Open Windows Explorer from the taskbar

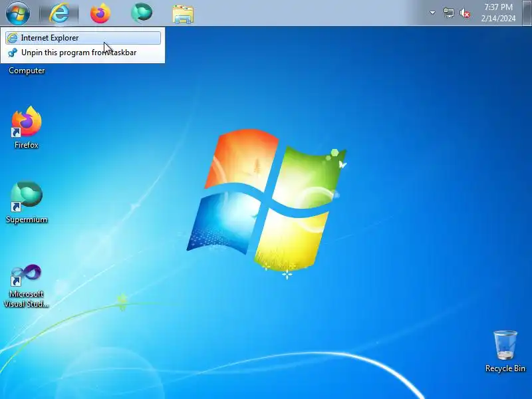[183, 14]
